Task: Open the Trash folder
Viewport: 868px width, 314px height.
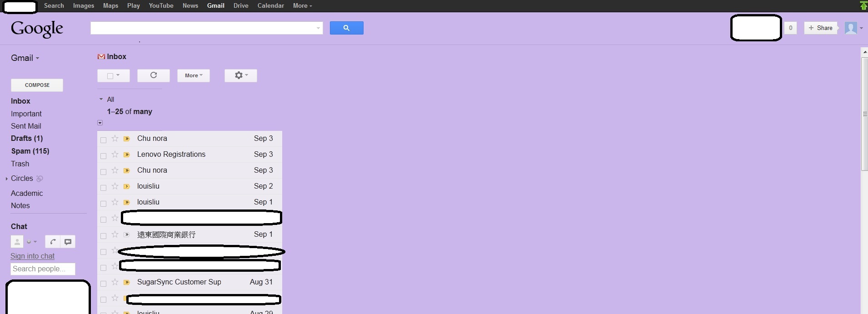Action: 20,164
